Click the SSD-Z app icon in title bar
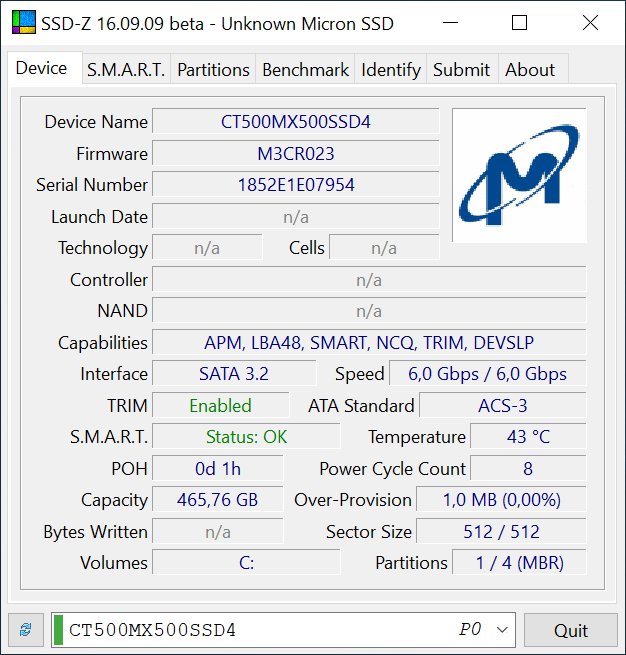Image resolution: width=626 pixels, height=655 pixels. [24, 23]
